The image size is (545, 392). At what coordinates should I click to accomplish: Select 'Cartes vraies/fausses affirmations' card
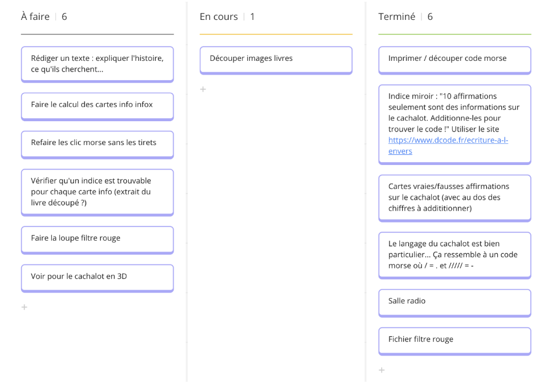tap(454, 197)
